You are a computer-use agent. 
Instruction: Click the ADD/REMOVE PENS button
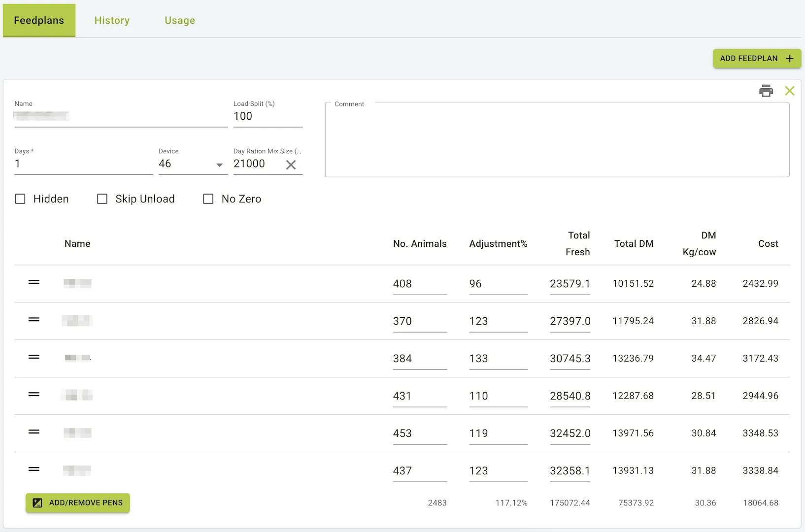click(78, 503)
